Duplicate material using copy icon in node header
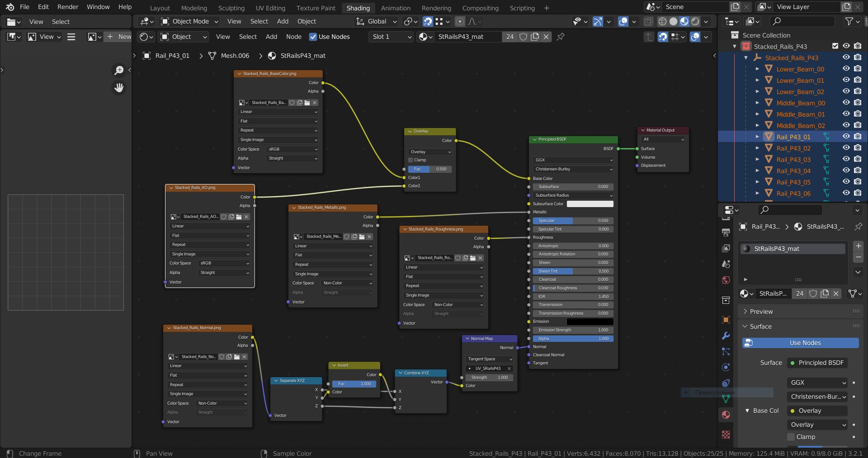This screenshot has height=458, width=868. (535, 37)
